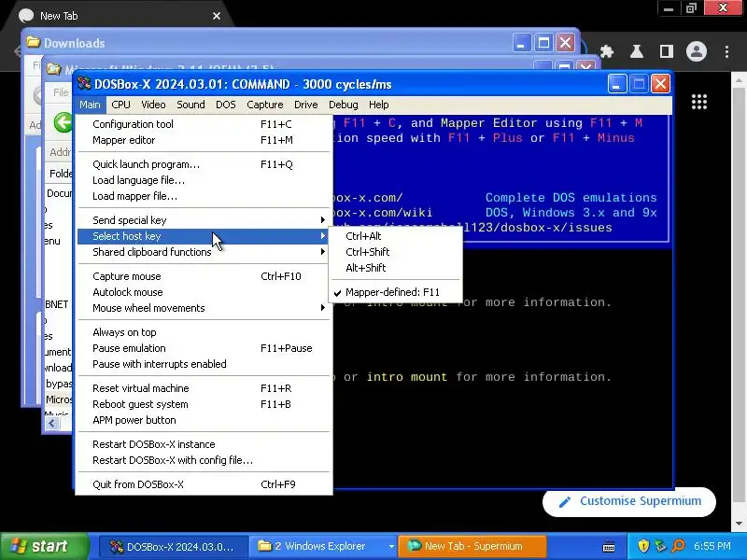
Task: Expand Shared clipboard functions submenu
Action: coord(204,252)
